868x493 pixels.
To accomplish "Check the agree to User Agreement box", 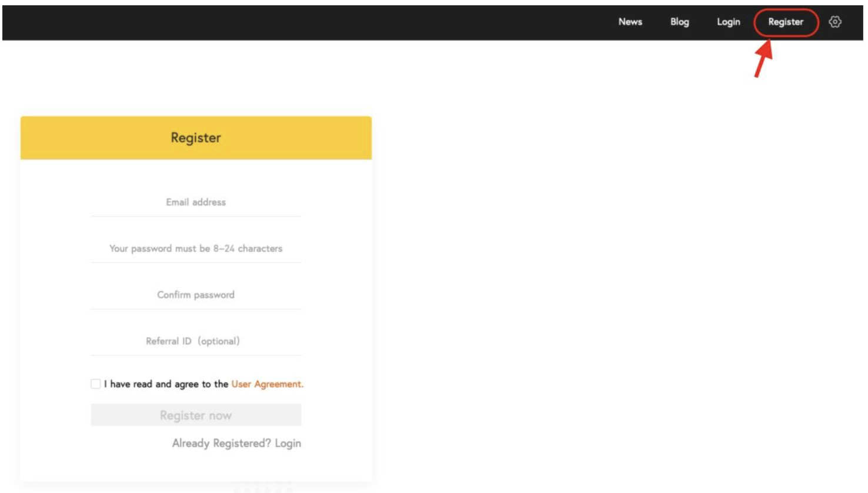I will pyautogui.click(x=96, y=384).
